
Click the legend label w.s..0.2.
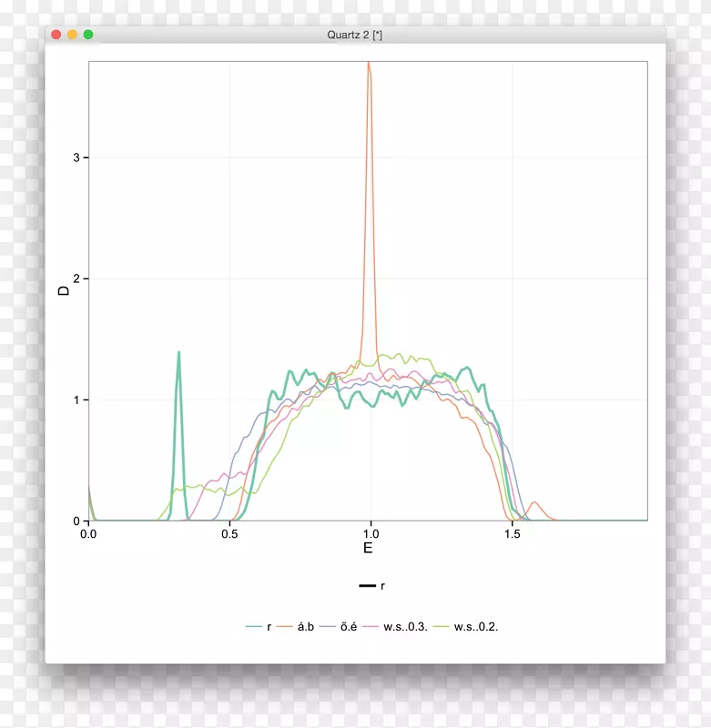click(476, 627)
